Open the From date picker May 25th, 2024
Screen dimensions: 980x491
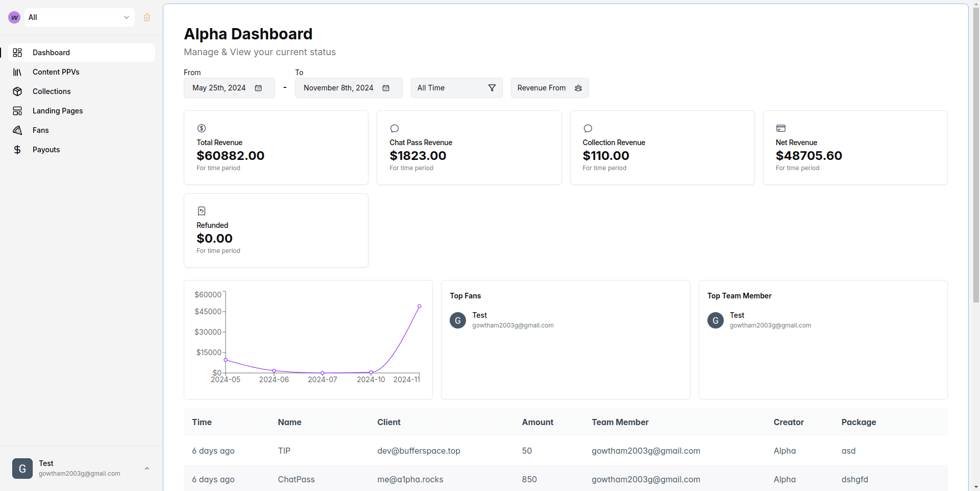pyautogui.click(x=229, y=88)
